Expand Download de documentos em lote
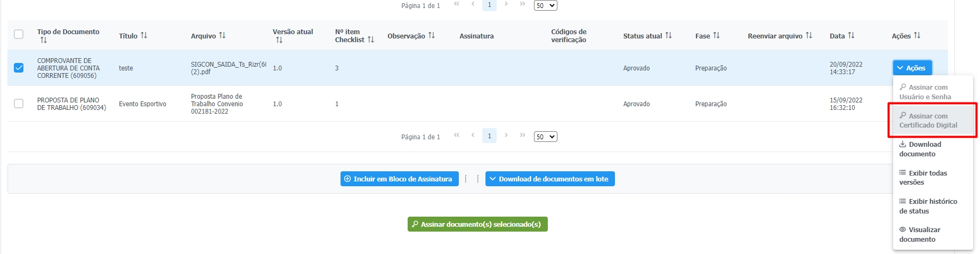This screenshot has height=254, width=980. coord(549,179)
